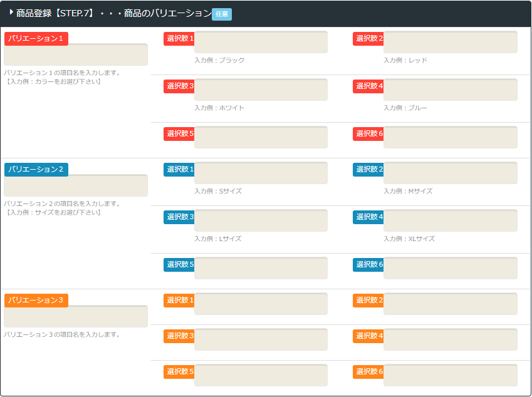
Task: Select the バリエーション3 name input field
Action: point(76,317)
